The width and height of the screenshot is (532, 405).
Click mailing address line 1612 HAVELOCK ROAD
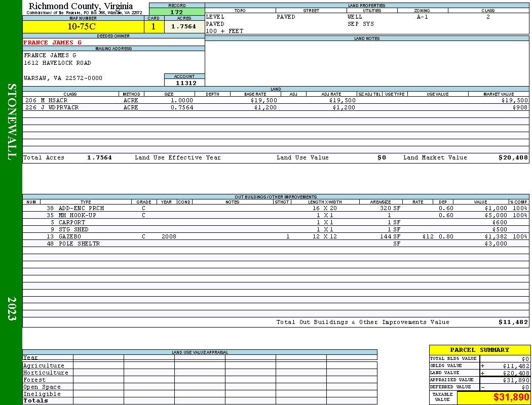(x=57, y=63)
